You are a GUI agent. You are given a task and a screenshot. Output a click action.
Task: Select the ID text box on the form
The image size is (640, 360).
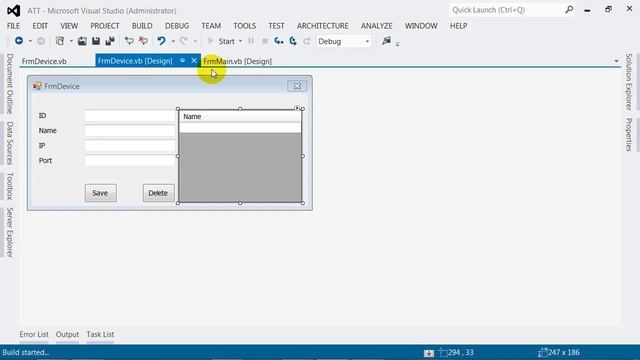130,116
